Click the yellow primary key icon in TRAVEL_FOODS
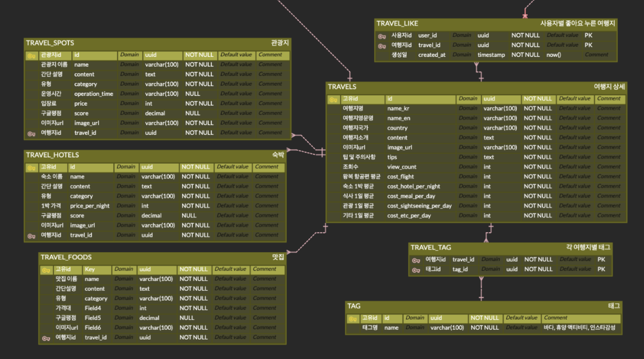This screenshot has height=359, width=644. pyautogui.click(x=46, y=270)
